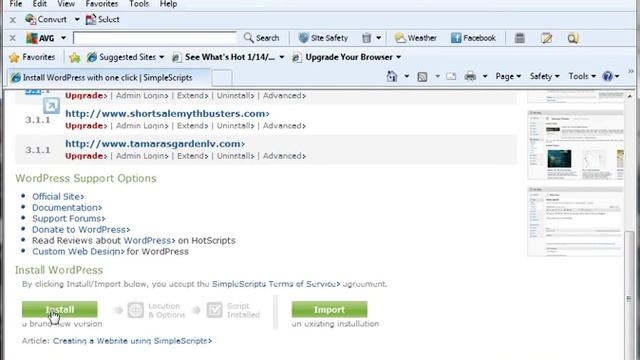This screenshot has height=360, width=640.
Task: Open Donate to WordPress link
Action: pyautogui.click(x=81, y=230)
